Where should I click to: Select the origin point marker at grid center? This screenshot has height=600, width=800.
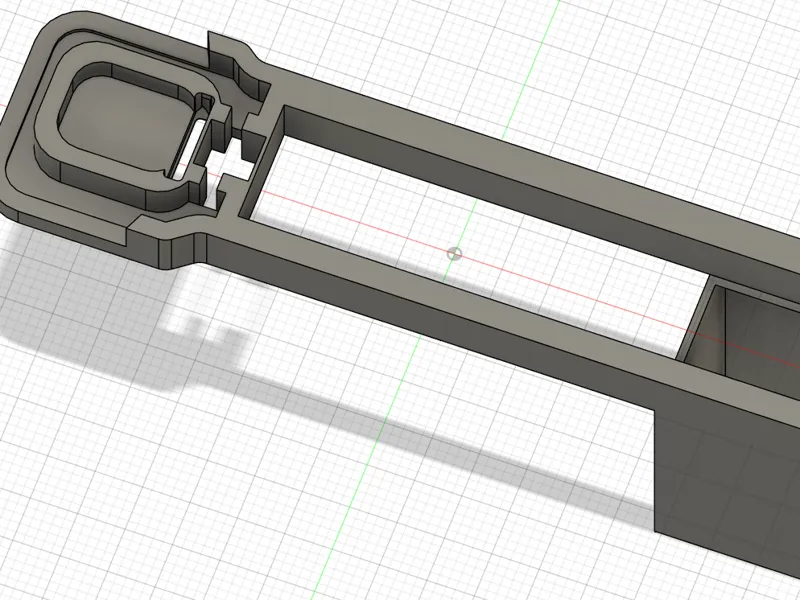pyautogui.click(x=454, y=254)
